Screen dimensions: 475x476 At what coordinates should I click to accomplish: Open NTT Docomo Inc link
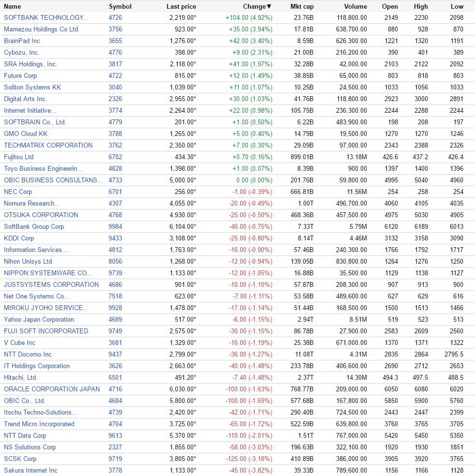[x=28, y=354]
